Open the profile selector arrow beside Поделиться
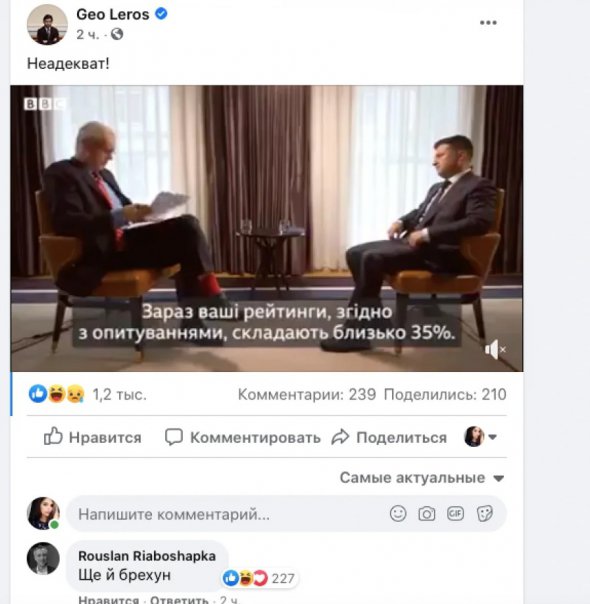 (x=492, y=437)
